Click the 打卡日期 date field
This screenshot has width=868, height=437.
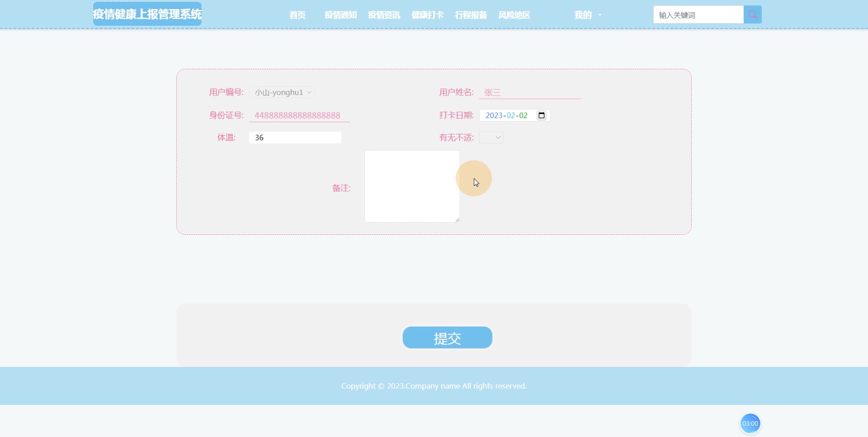pyautogui.click(x=515, y=115)
